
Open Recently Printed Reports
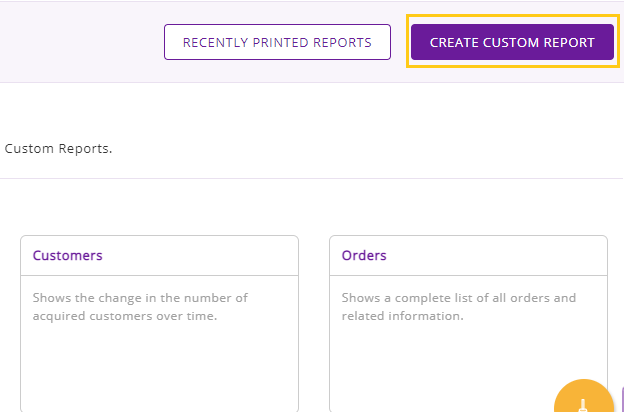(277, 42)
